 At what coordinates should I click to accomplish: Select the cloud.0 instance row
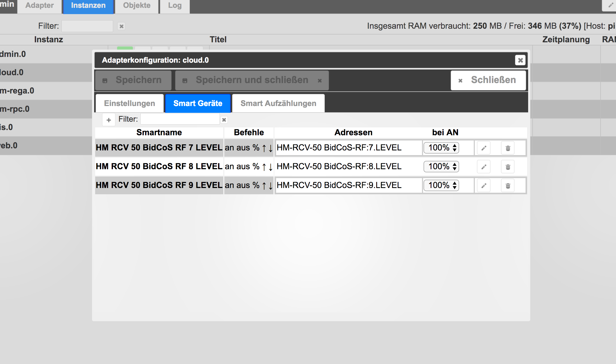click(x=46, y=73)
